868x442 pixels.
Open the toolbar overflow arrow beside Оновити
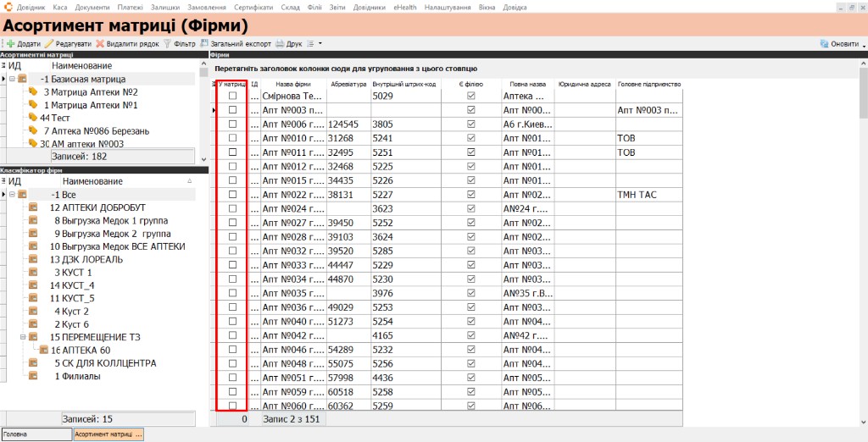[x=864, y=45]
